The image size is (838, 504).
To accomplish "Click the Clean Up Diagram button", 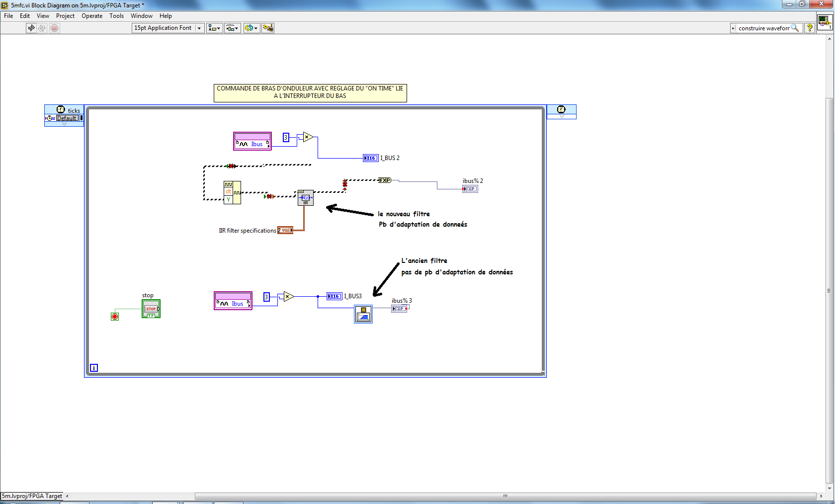I will (x=268, y=28).
